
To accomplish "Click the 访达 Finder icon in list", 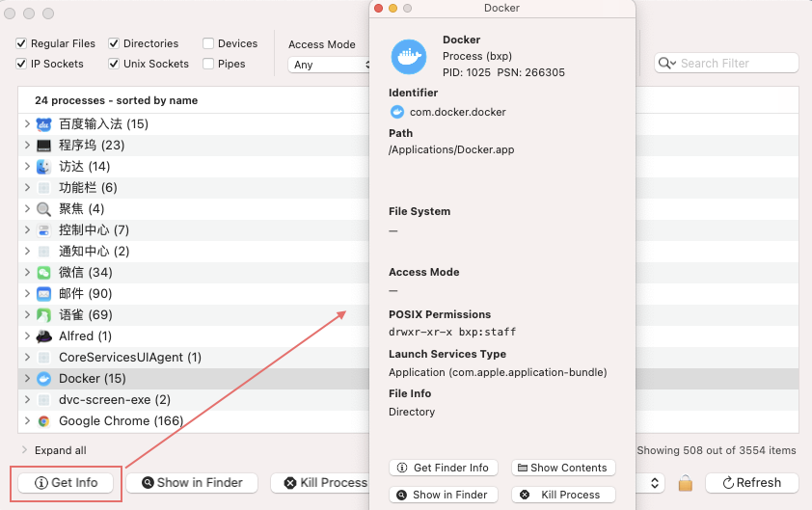I will click(44, 167).
